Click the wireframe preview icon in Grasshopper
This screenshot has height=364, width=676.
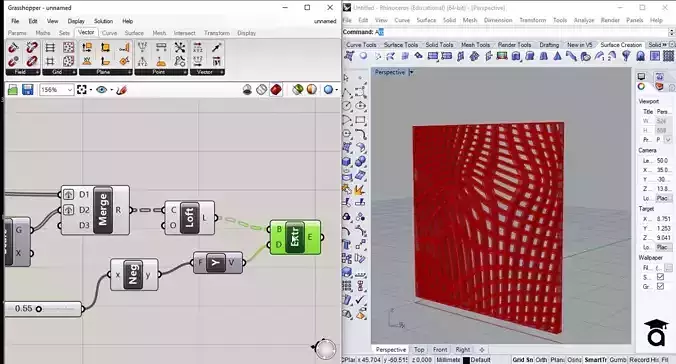click(x=262, y=90)
